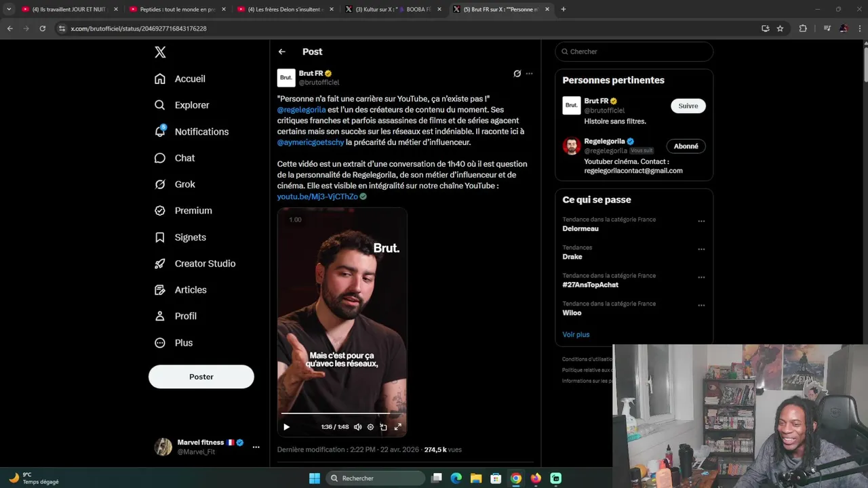The height and width of the screenshot is (488, 868).
Task: Open options dots for Delormeau trend
Action: [x=701, y=221]
